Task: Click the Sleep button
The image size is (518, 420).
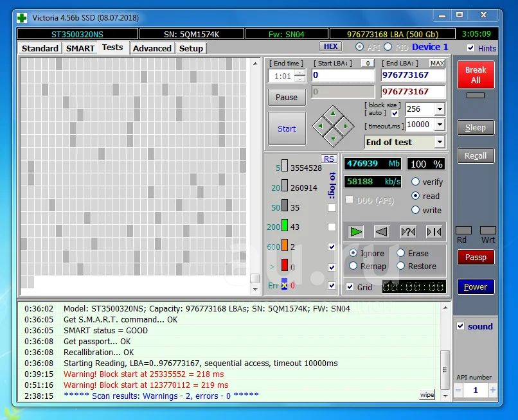Action: 476,127
